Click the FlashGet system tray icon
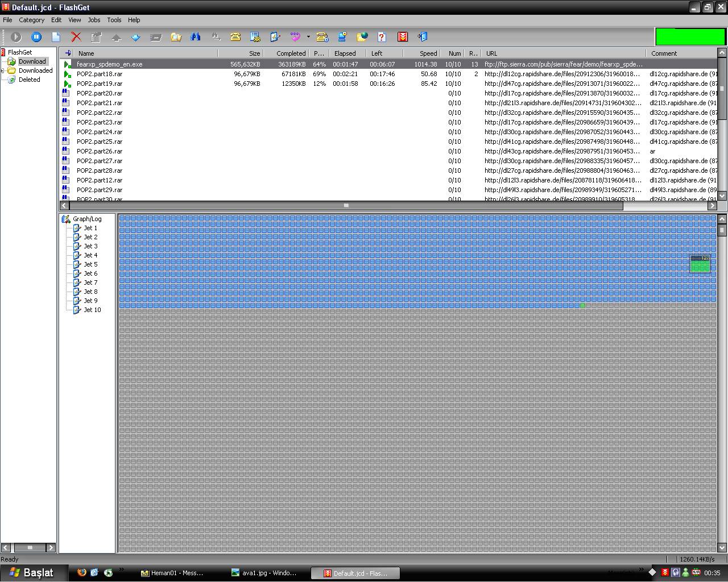Image resolution: width=728 pixels, height=582 pixels. 665,572
